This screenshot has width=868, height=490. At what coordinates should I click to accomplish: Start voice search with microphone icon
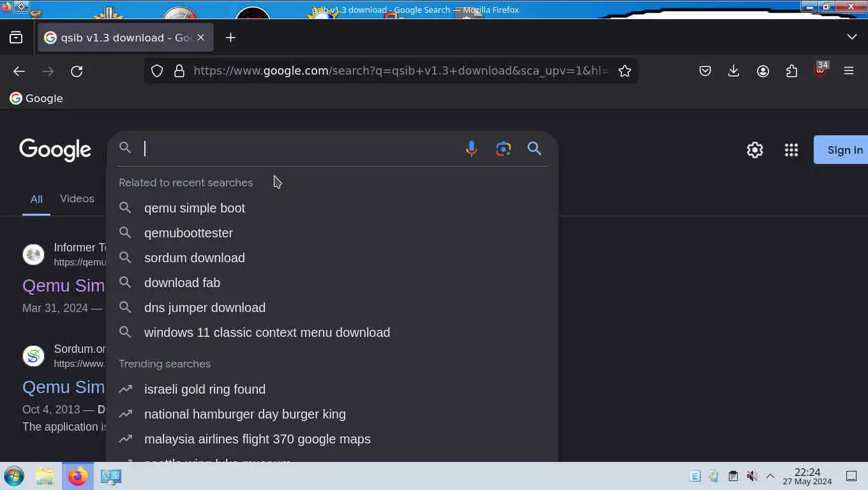471,149
